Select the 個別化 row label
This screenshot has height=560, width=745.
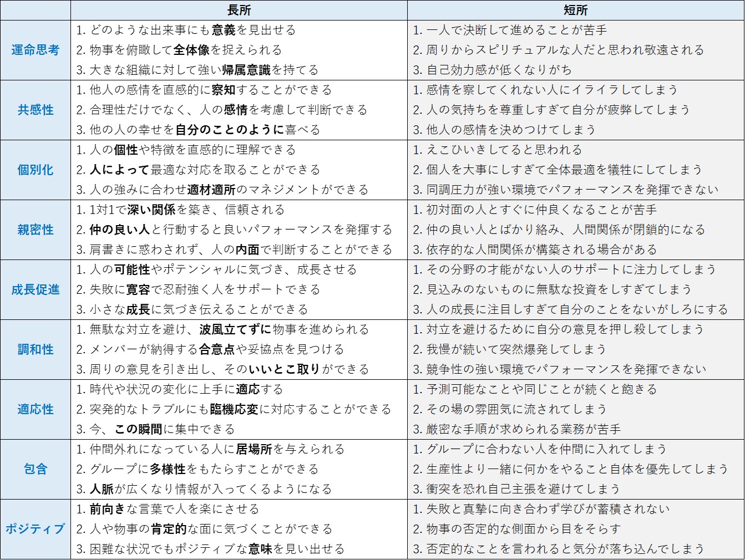tap(36, 170)
